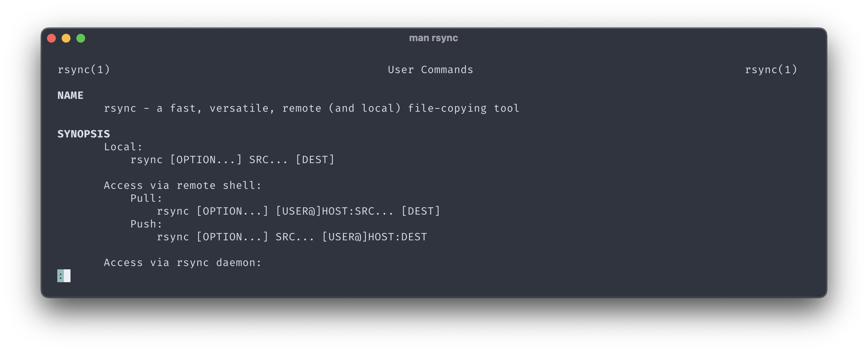Click the pager colon prompt
Image resolution: width=868 pixels, height=352 pixels.
click(x=61, y=276)
